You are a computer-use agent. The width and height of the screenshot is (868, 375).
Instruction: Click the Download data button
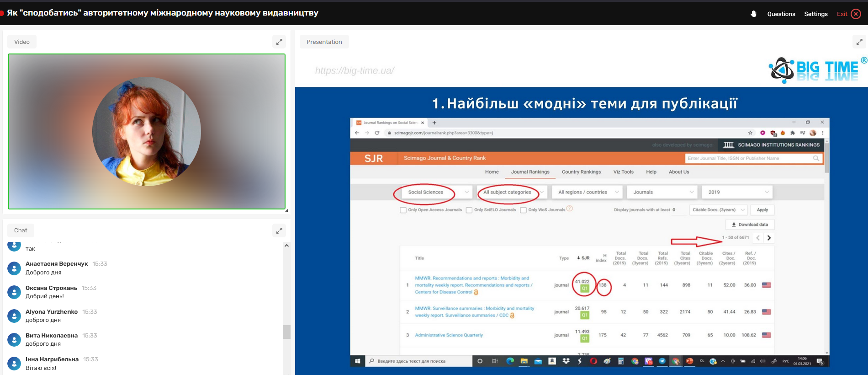750,225
